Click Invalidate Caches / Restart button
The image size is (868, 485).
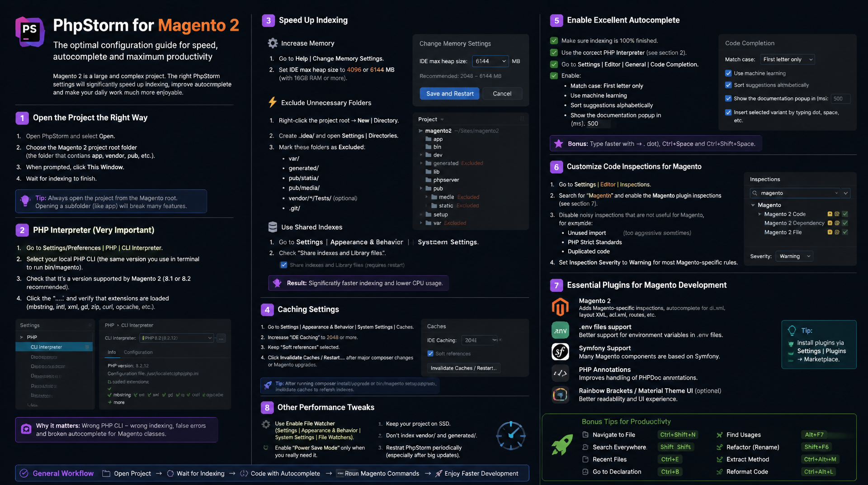pos(463,368)
